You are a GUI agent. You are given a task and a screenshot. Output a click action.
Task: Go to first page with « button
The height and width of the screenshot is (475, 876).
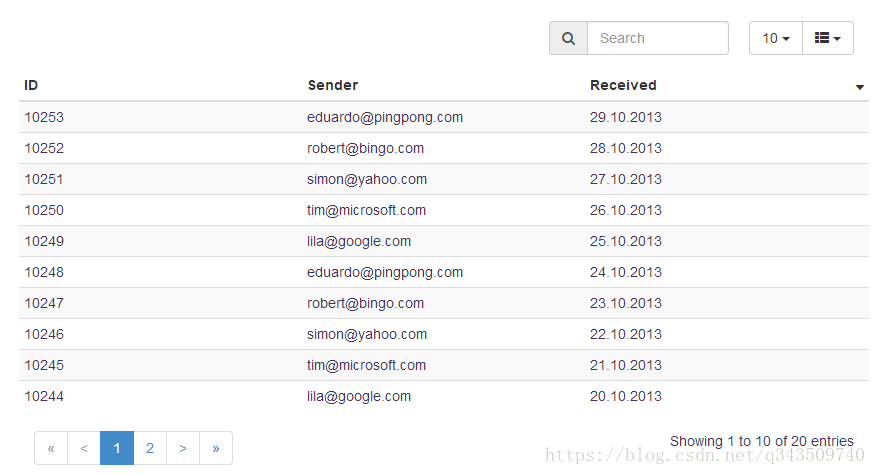51,448
